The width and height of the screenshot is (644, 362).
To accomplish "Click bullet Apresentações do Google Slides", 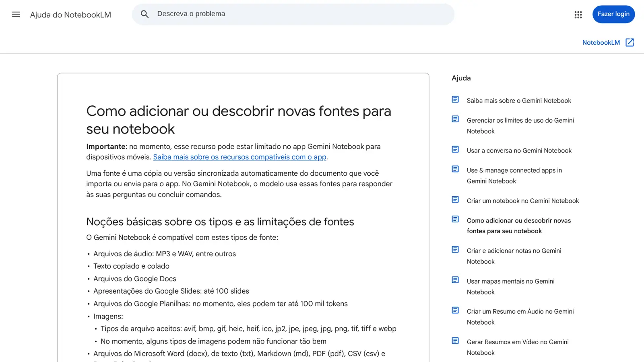I will (x=171, y=291).
